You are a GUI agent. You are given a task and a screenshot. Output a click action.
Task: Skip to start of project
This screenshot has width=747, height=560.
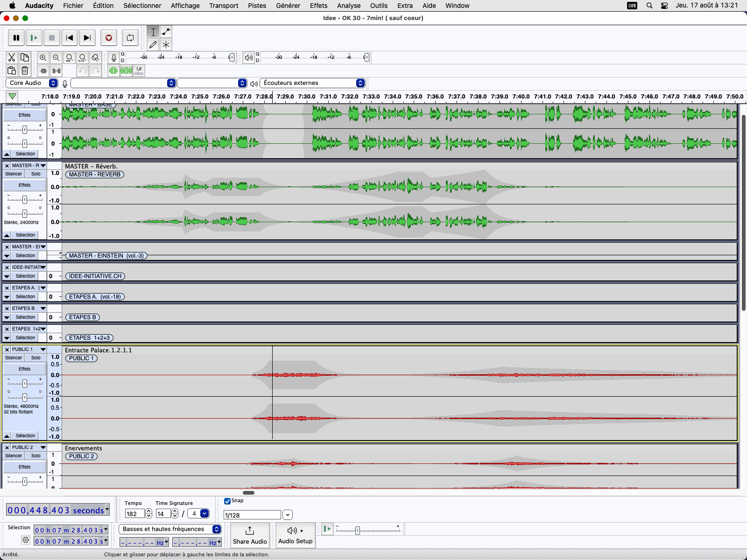pyautogui.click(x=70, y=38)
